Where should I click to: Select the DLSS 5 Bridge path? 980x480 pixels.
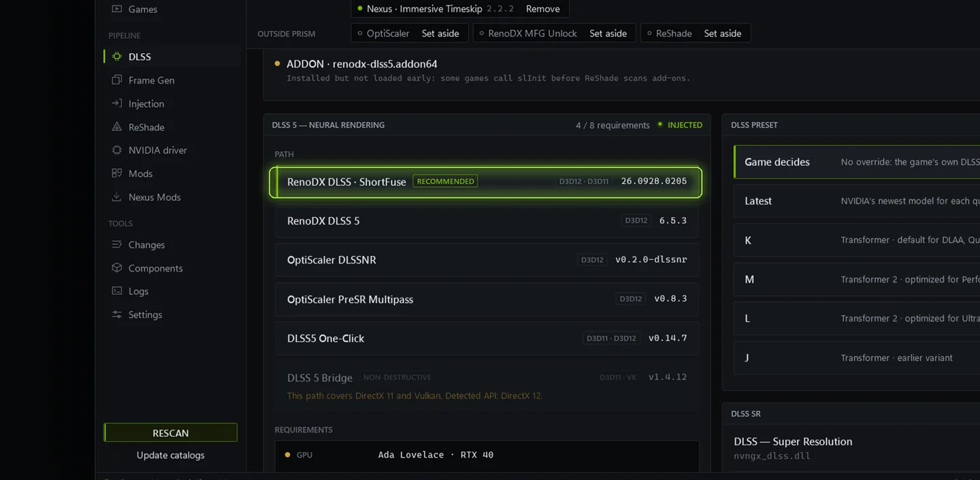[487, 385]
